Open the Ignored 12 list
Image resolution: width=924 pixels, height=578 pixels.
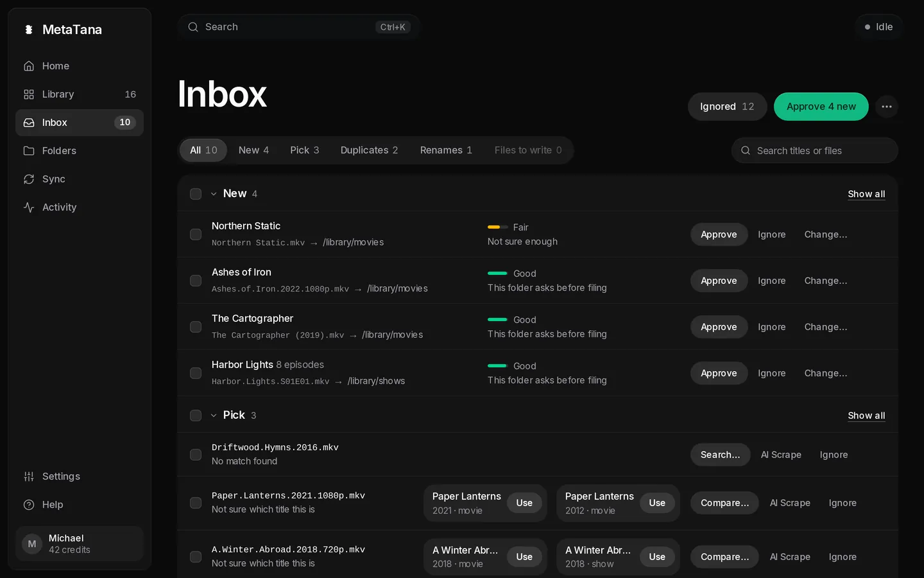point(727,107)
